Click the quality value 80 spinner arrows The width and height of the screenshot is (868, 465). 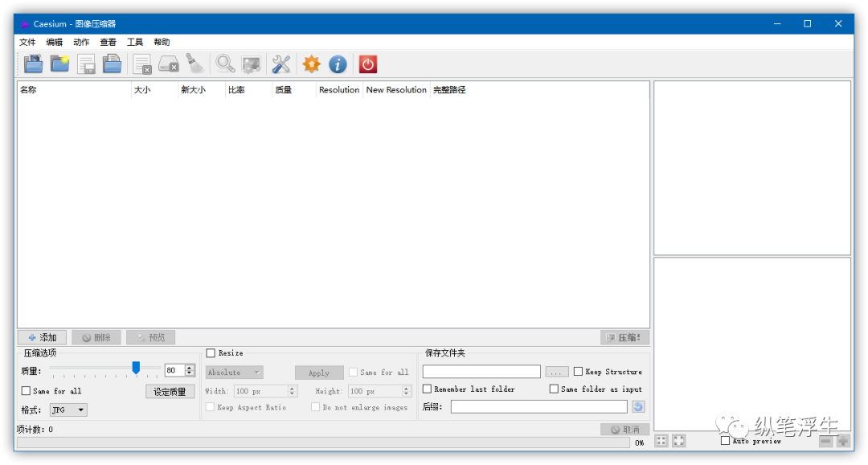tap(190, 370)
